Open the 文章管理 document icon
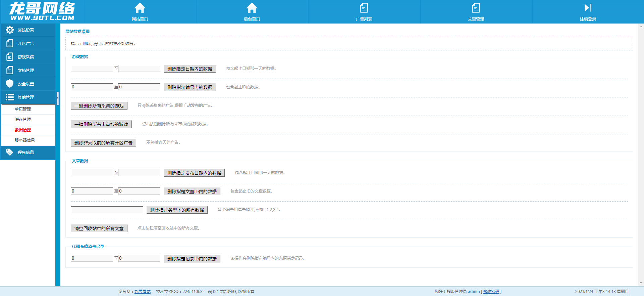This screenshot has height=296, width=644. (x=476, y=8)
